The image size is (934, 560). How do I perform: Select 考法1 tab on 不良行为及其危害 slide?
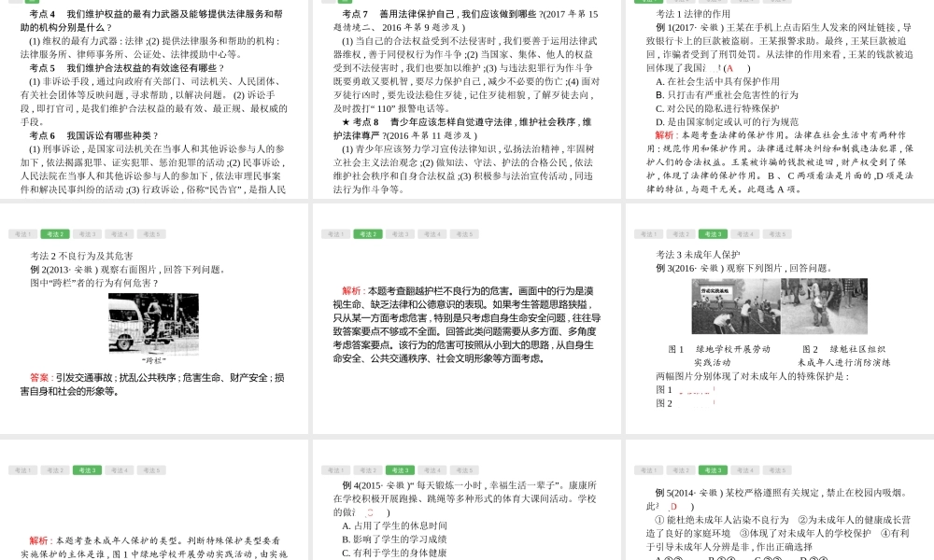tap(22, 234)
